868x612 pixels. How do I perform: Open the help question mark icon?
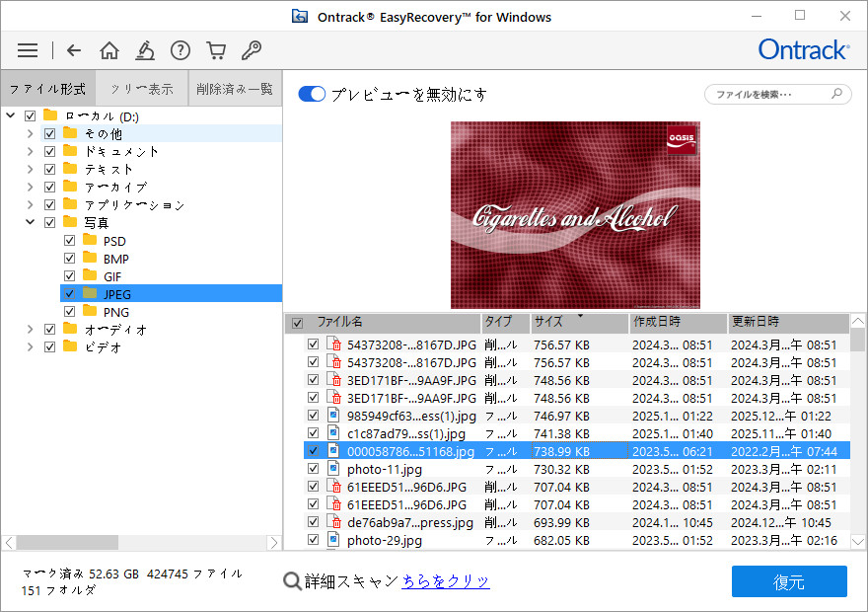pyautogui.click(x=181, y=49)
